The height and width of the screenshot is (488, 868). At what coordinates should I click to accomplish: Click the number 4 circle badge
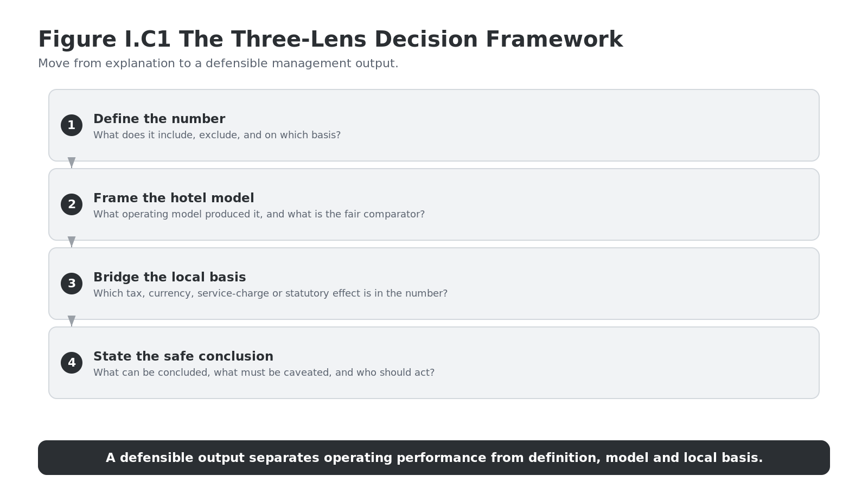[x=72, y=363]
